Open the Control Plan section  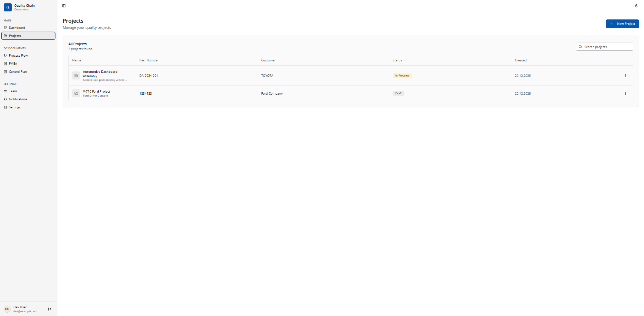pos(18,72)
